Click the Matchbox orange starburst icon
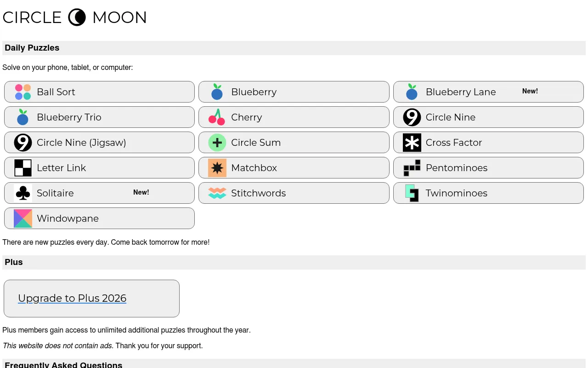This screenshot has width=588, height=368. point(217,168)
